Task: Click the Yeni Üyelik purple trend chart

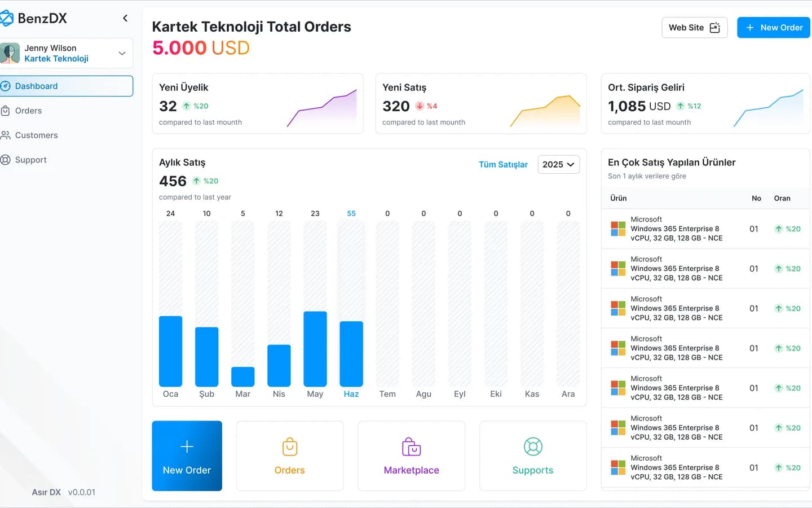Action: coord(322,108)
